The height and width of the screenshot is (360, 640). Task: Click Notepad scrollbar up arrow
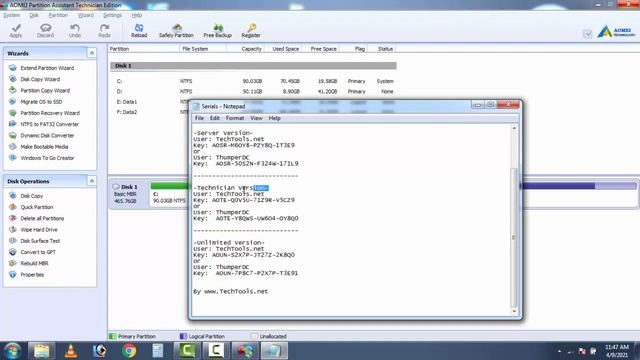tap(514, 128)
